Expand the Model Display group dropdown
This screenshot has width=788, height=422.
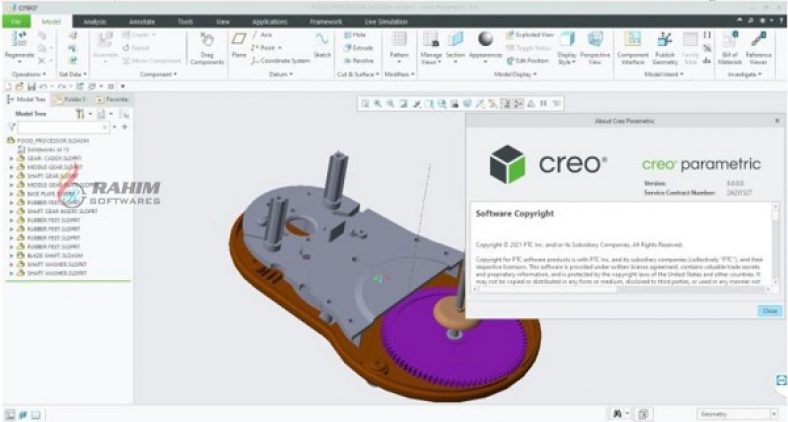click(x=515, y=74)
